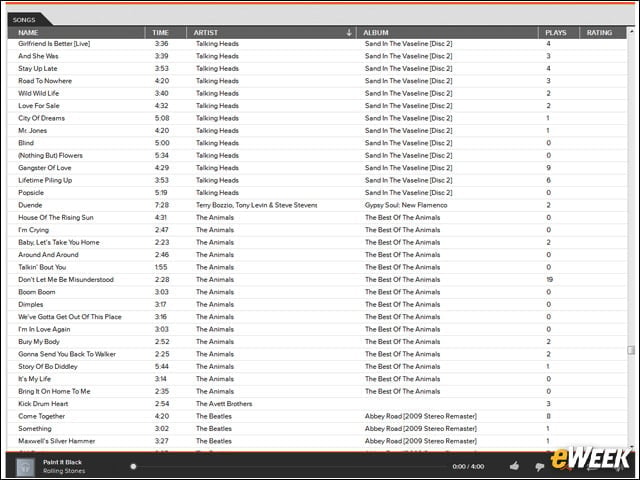This screenshot has height=480, width=640.
Task: Select song Talkin' Bout You
Action: [42, 267]
